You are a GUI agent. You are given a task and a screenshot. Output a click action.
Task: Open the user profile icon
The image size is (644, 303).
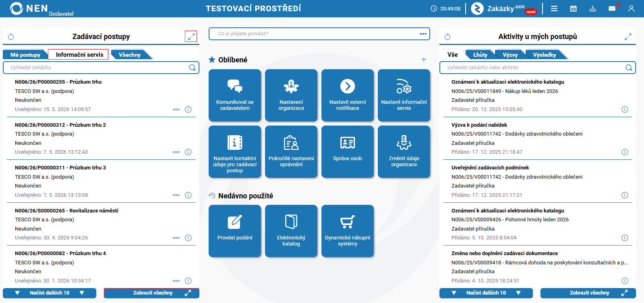pos(631,8)
